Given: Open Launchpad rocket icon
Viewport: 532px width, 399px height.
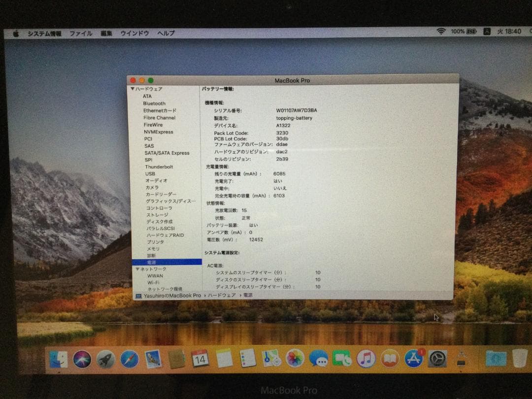Looking at the screenshot, I should (x=105, y=359).
